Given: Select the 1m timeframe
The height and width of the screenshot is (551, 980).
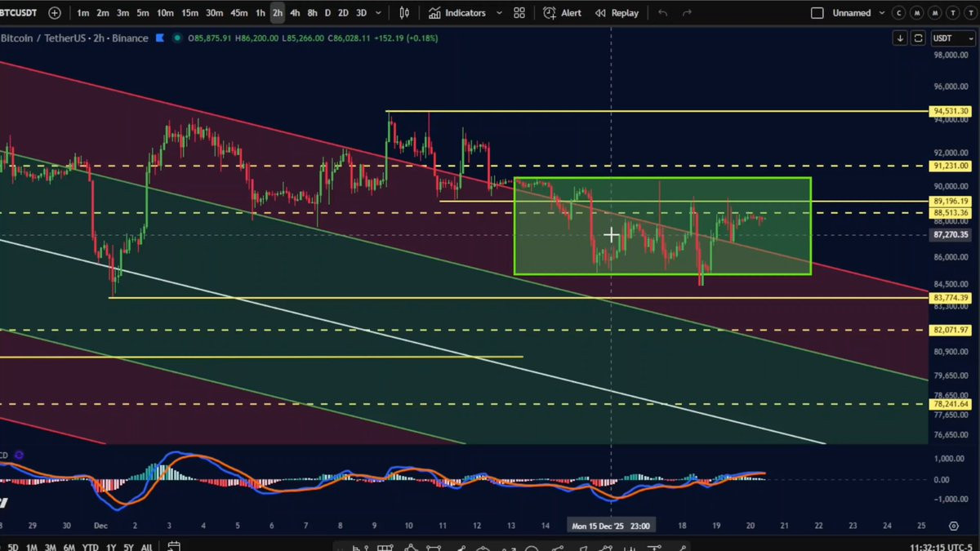Looking at the screenshot, I should pyautogui.click(x=83, y=13).
